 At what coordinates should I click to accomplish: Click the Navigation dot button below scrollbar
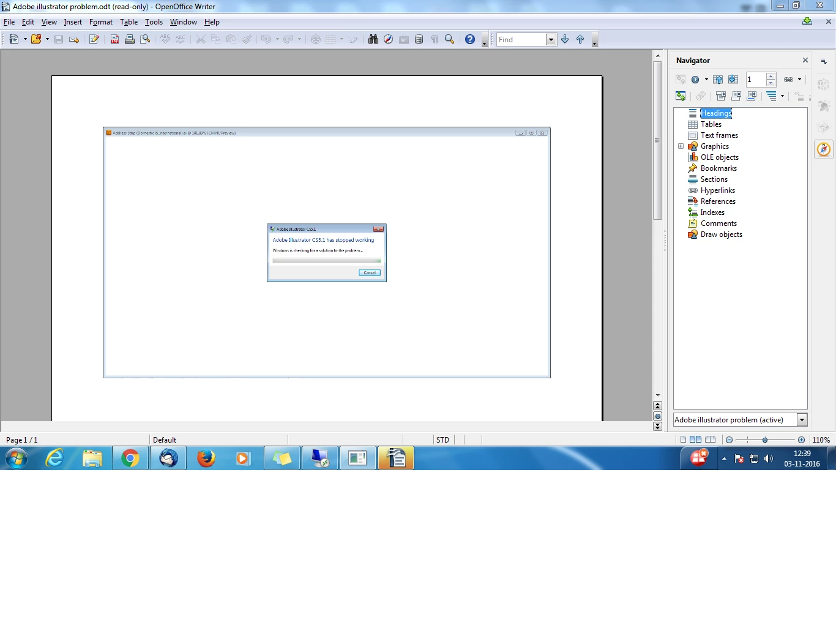pos(658,416)
